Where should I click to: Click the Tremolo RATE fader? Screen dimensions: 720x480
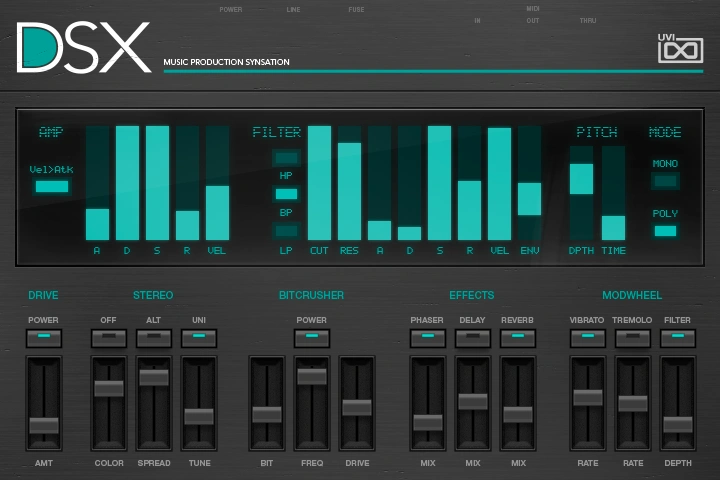click(x=633, y=403)
